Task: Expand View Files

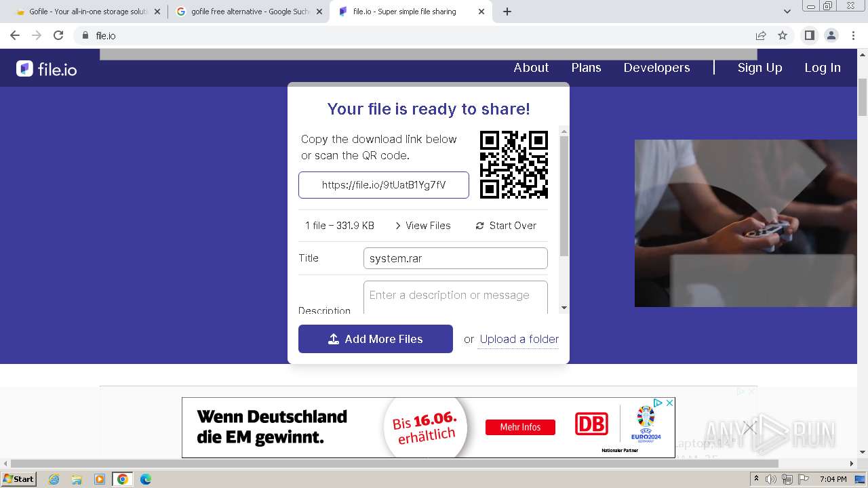Action: coord(423,226)
